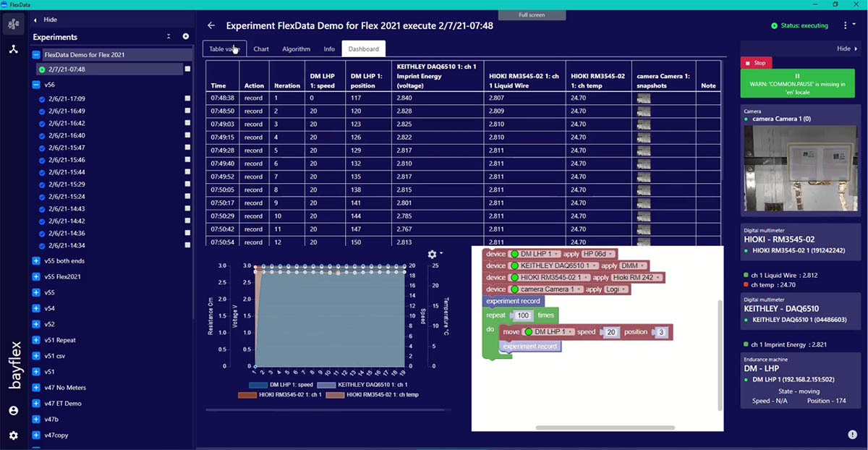Open the app settings gear in sidebar
Screen dimensions: 868x450
13,436
